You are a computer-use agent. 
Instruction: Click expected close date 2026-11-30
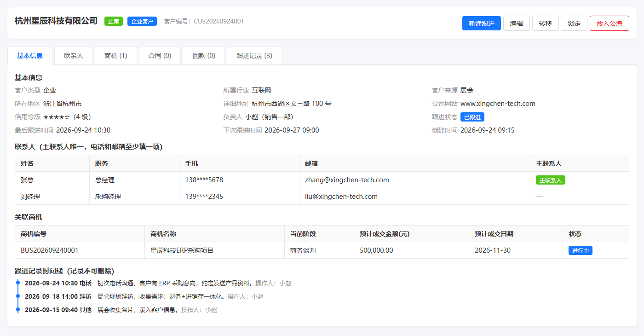493,250
